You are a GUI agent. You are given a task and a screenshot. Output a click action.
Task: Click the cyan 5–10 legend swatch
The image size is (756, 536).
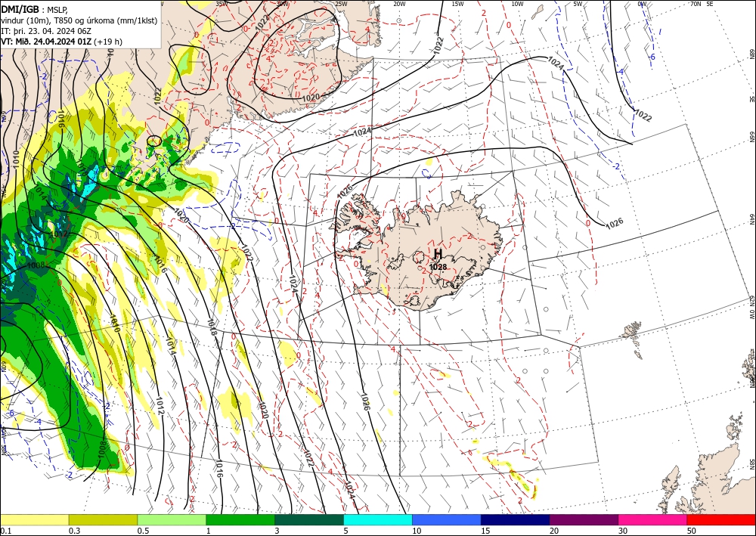click(378, 519)
